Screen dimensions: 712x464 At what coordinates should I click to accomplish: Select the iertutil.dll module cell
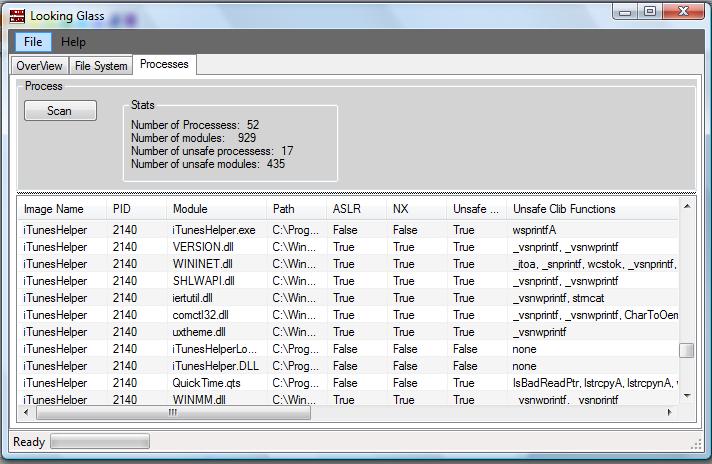pos(193,298)
